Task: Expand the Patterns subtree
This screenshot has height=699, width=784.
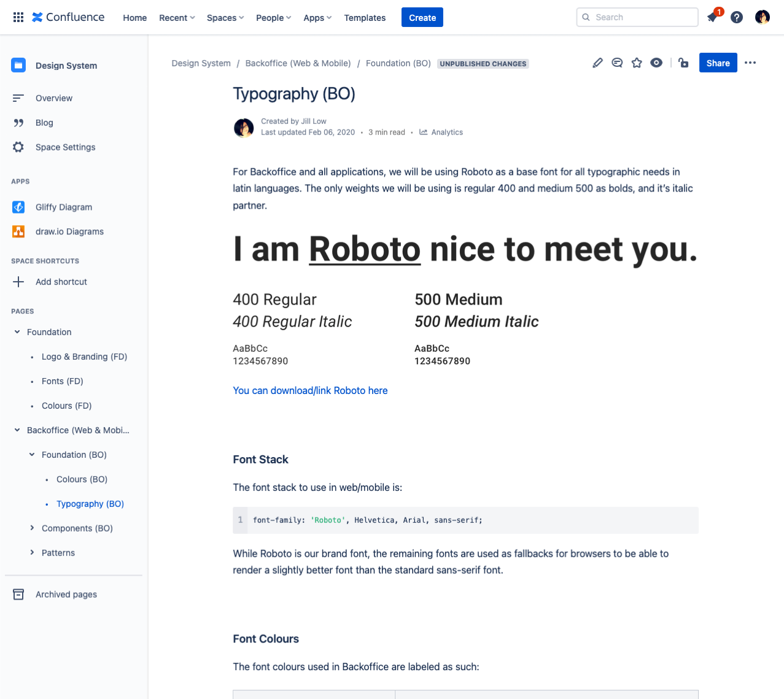Action: [x=32, y=553]
